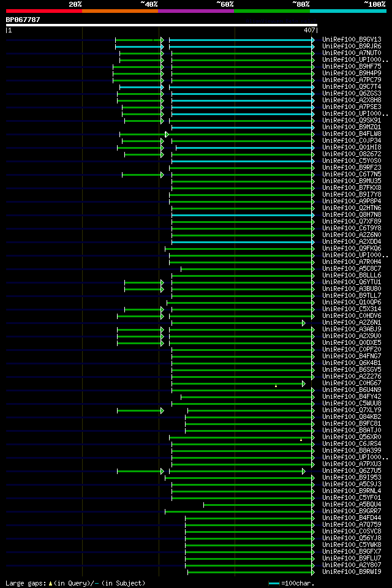The height and width of the screenshot is (588, 392).
Task: Select the UniRef100_Q56XR0 label
Action: pos(352,437)
